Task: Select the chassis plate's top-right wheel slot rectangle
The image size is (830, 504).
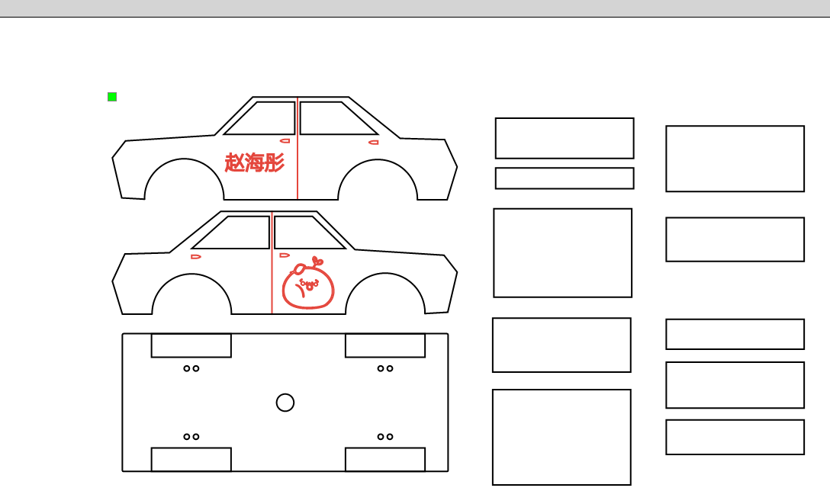Action: 385,345
